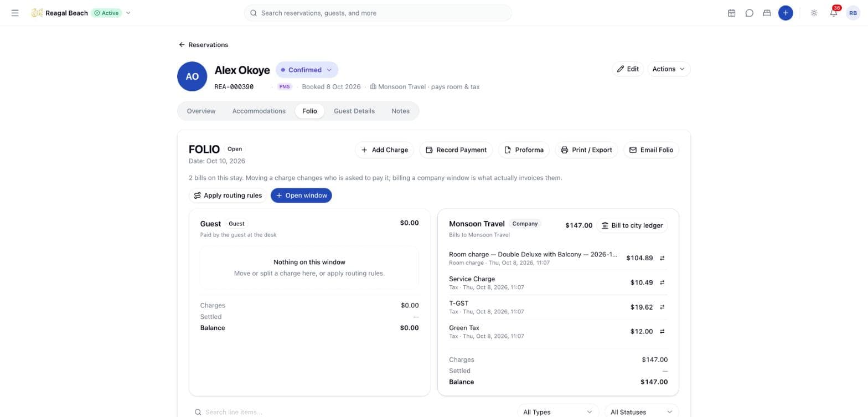Click Apply routing rules

click(x=228, y=195)
